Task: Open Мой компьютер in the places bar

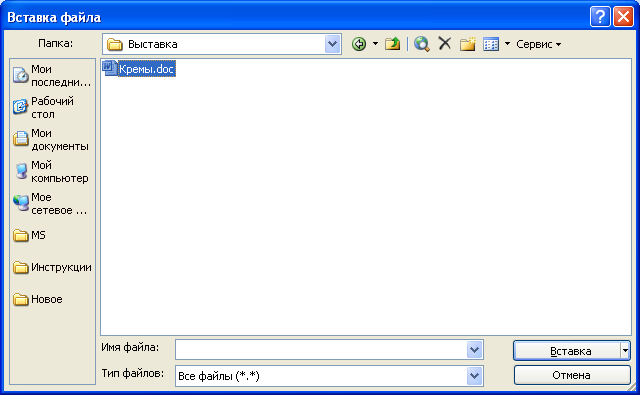Action: click(52, 171)
